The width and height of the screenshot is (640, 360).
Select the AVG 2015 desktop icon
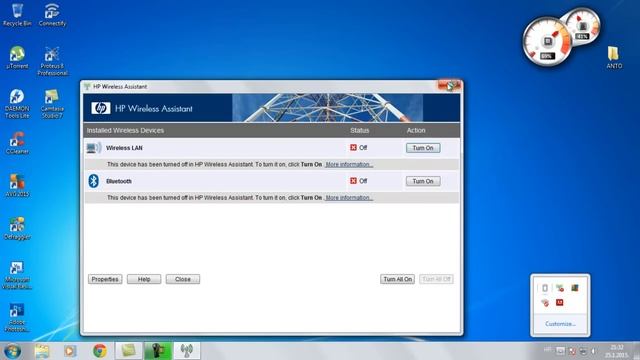[x=17, y=185]
